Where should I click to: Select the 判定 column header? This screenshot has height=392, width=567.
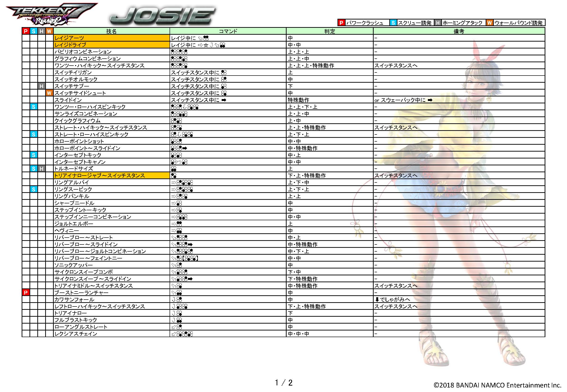point(329,31)
